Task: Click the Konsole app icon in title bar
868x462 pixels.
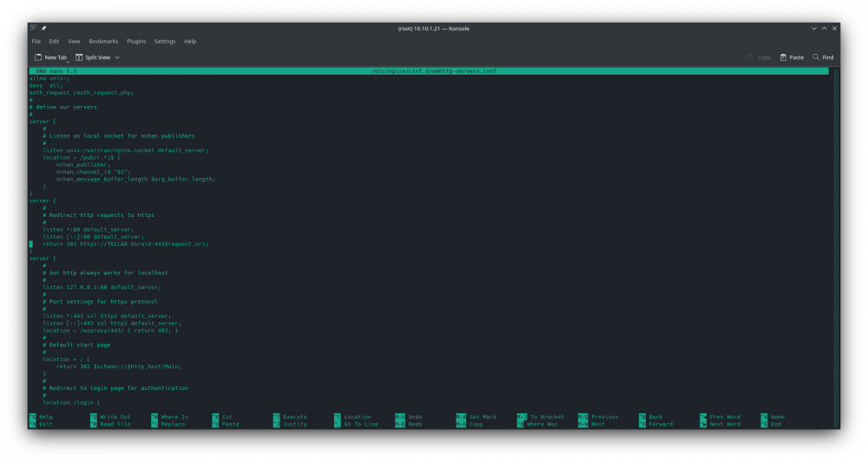Action: click(34, 29)
